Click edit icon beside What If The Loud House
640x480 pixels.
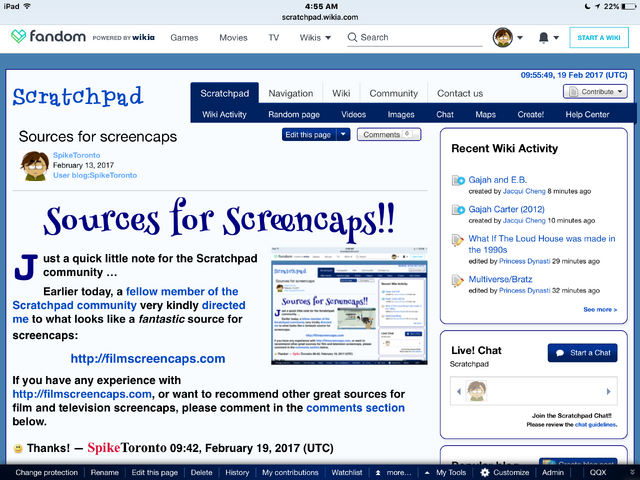click(458, 240)
